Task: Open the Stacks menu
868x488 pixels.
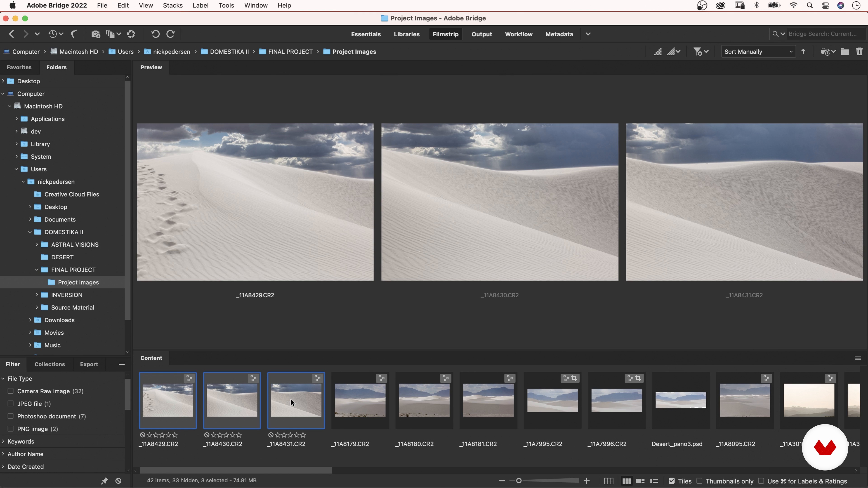Action: tap(173, 5)
